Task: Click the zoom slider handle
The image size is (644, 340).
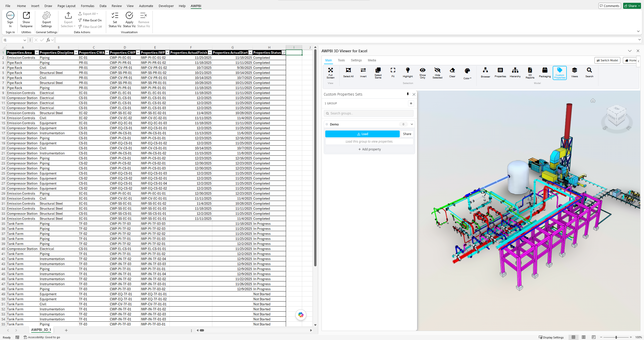Action: (x=616, y=337)
